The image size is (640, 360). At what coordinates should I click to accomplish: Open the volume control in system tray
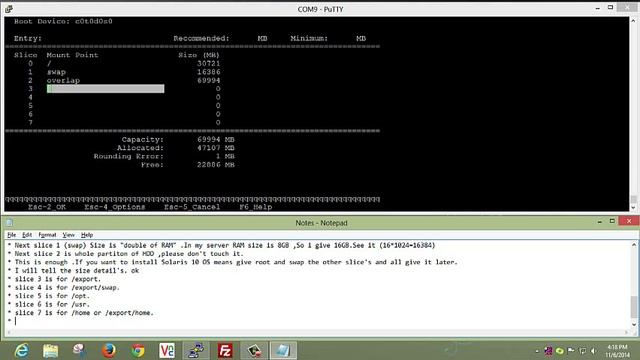pyautogui.click(x=594, y=351)
